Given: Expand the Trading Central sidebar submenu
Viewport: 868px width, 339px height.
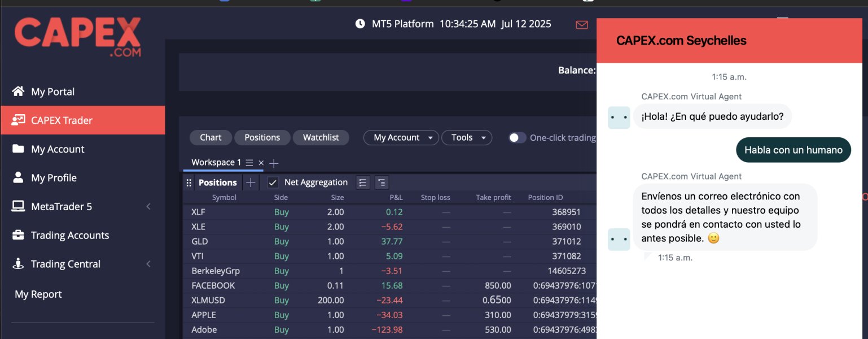Looking at the screenshot, I should click(148, 264).
